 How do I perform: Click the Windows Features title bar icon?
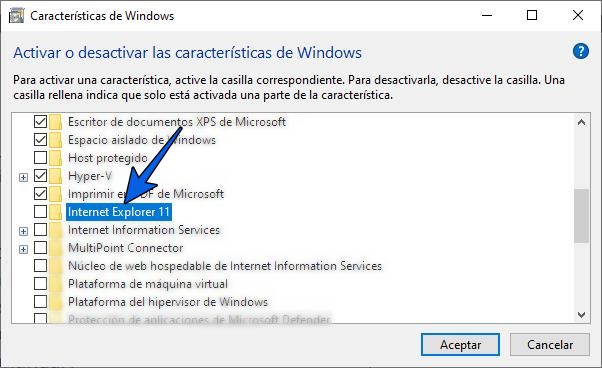click(16, 16)
